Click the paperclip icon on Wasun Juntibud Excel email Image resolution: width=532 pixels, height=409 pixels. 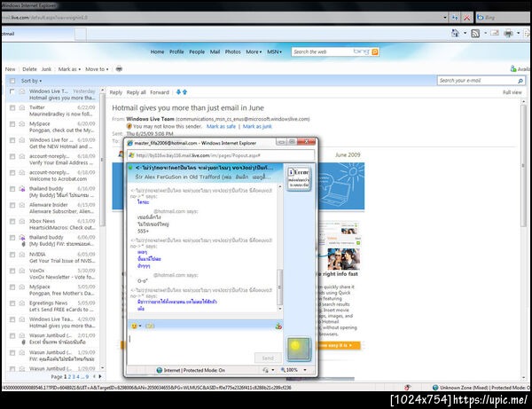click(23, 342)
